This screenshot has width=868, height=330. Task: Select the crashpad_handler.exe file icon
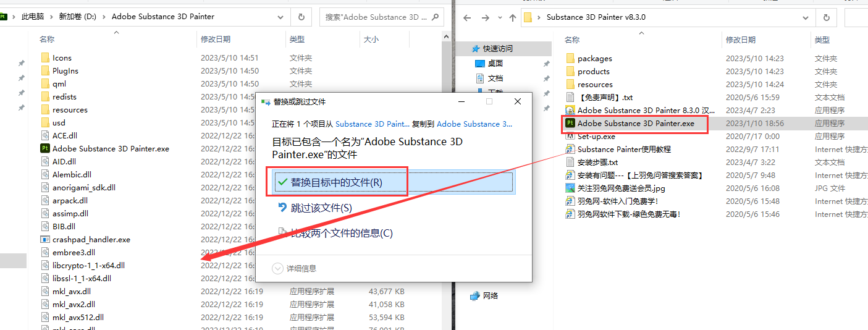pyautogui.click(x=45, y=239)
